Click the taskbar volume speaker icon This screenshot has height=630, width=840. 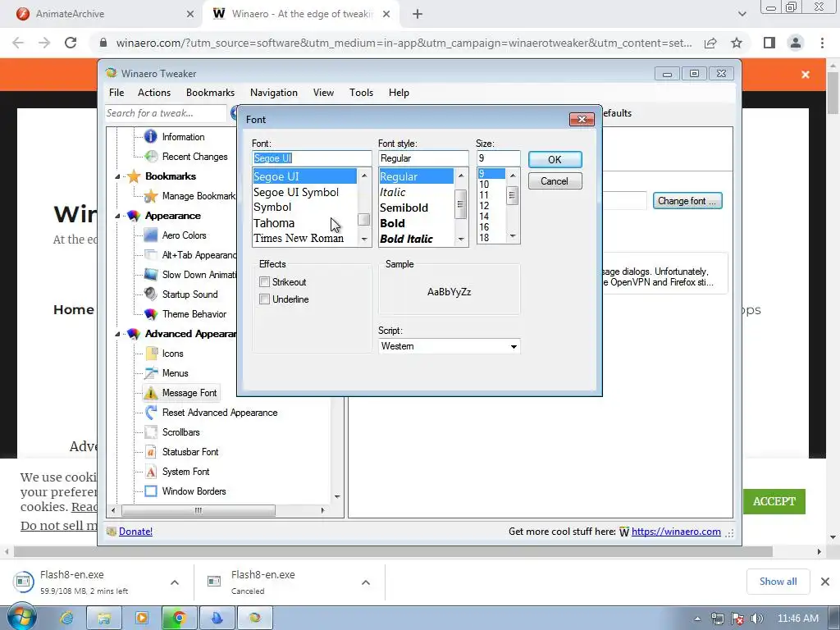(x=756, y=619)
